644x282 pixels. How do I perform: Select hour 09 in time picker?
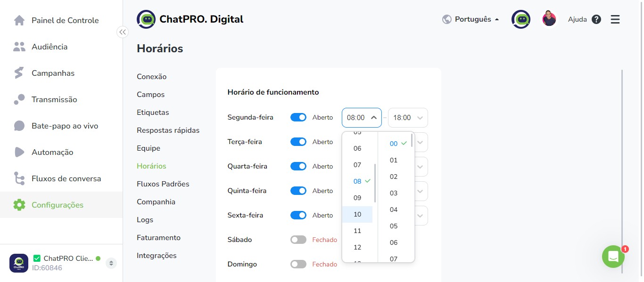pos(357,198)
